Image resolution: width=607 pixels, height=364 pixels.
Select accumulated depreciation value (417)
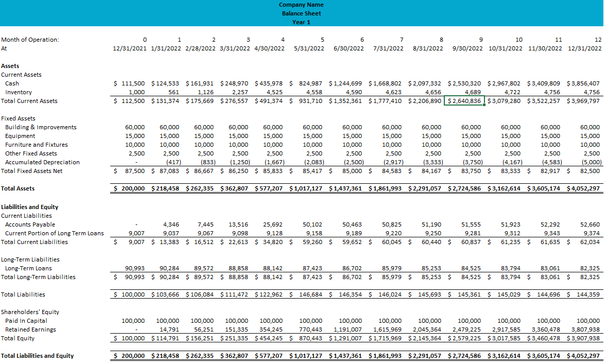[x=174, y=162]
